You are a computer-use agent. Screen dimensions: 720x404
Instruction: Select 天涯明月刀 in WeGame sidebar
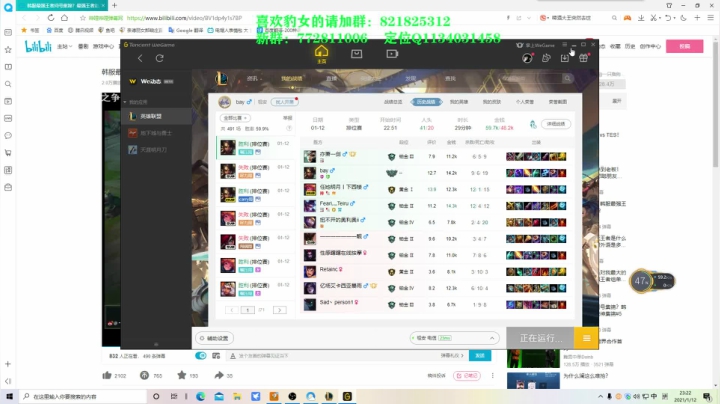tap(156, 150)
